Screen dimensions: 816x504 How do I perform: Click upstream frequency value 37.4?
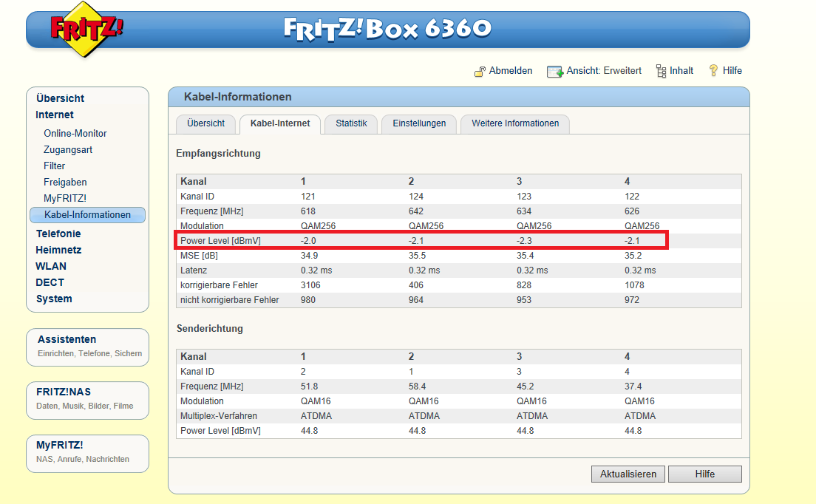[633, 386]
